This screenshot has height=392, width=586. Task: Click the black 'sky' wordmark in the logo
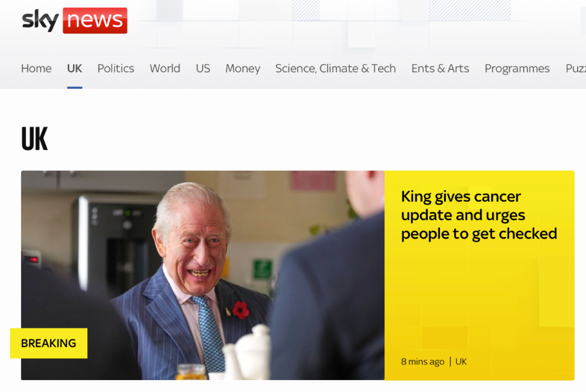coord(40,20)
